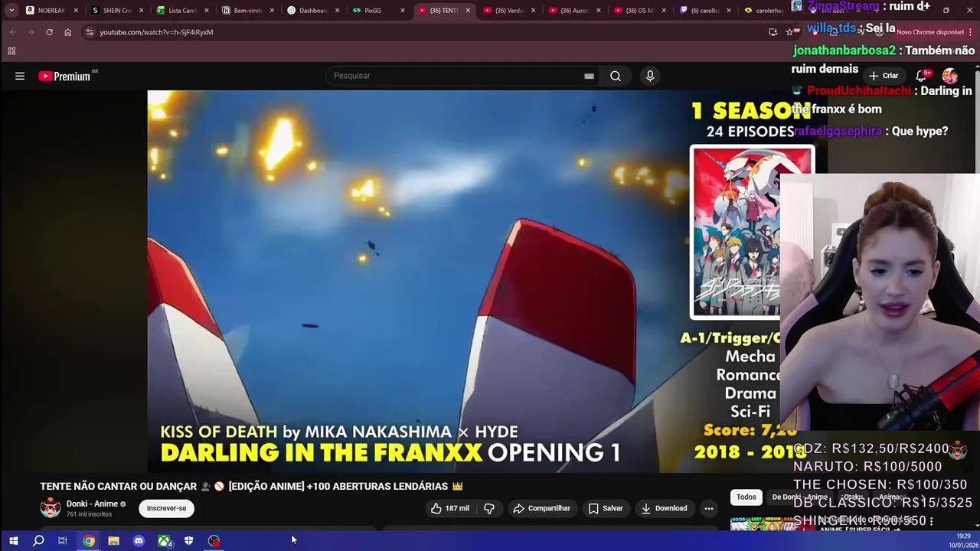
Task: Open the Chrome home page button
Action: click(67, 32)
